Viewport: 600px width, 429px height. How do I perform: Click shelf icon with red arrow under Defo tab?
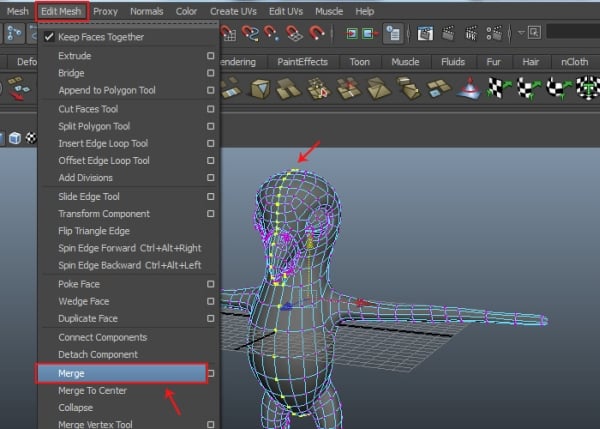tap(17, 88)
